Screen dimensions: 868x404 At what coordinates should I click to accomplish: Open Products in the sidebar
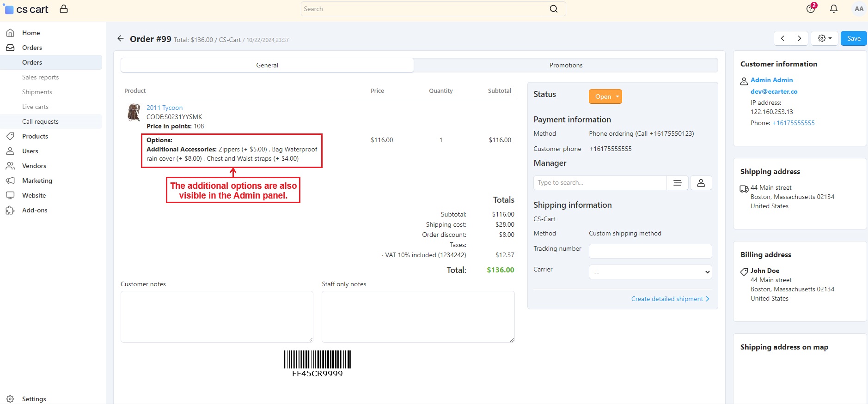(35, 136)
